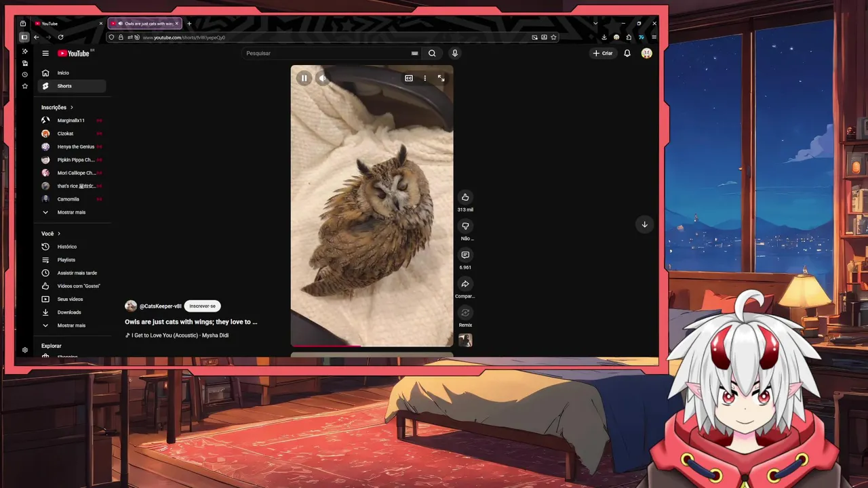Seek on the Shorts red progress bar
This screenshot has width=868, height=488.
click(x=372, y=346)
